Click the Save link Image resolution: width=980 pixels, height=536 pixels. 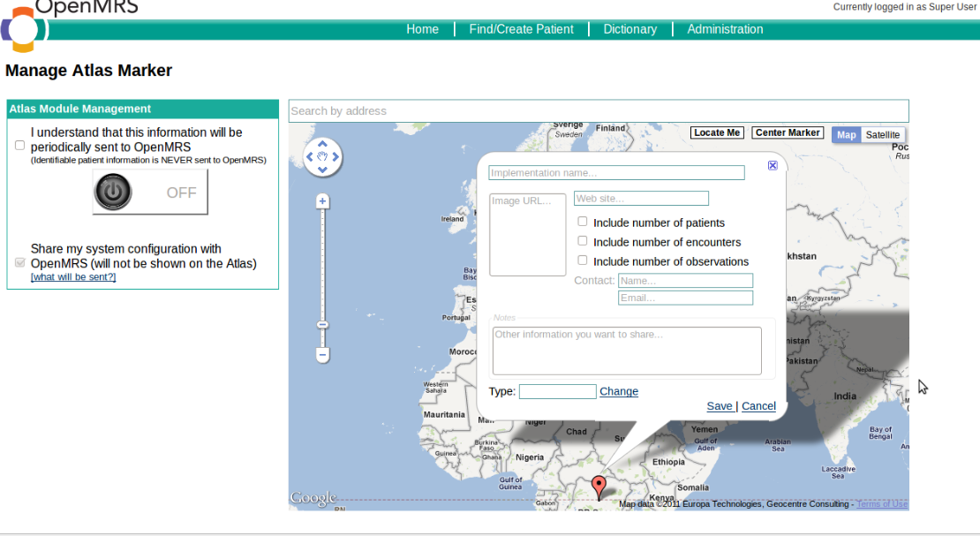(720, 406)
